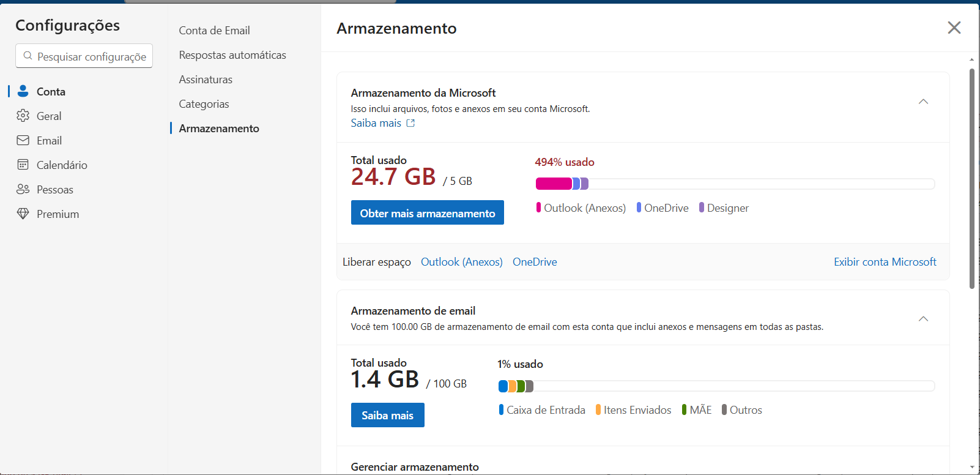The width and height of the screenshot is (980, 475).
Task: Click the search magnifier icon
Action: click(x=28, y=56)
